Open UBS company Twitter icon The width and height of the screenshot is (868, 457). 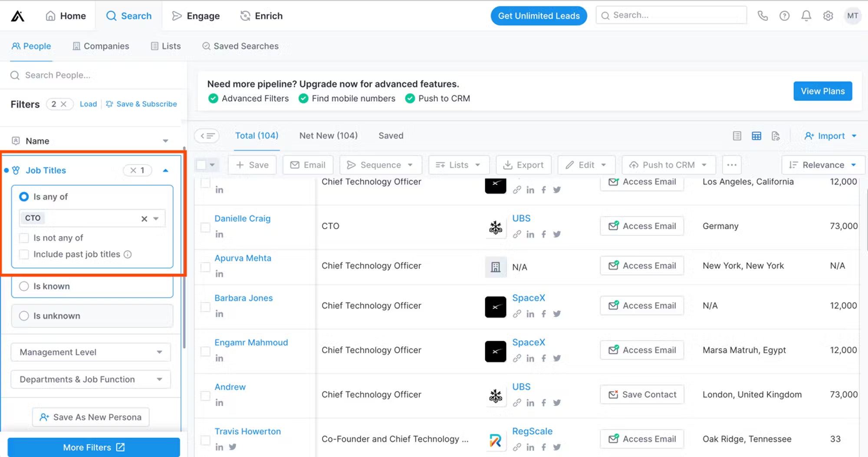click(x=557, y=234)
